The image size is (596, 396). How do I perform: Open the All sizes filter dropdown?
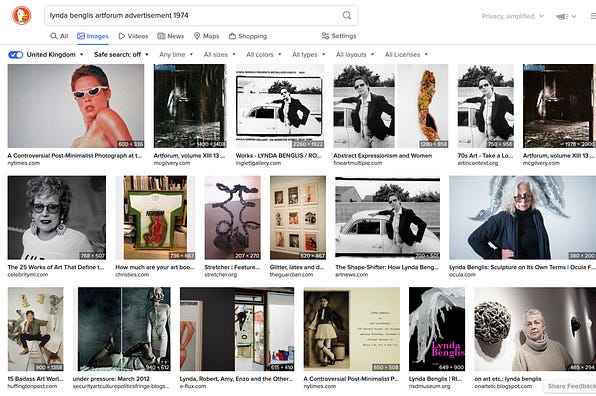[220, 55]
